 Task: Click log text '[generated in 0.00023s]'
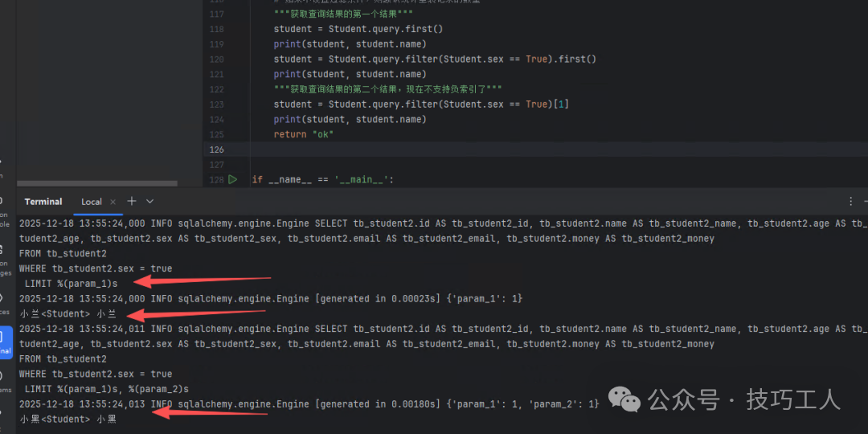point(378,299)
